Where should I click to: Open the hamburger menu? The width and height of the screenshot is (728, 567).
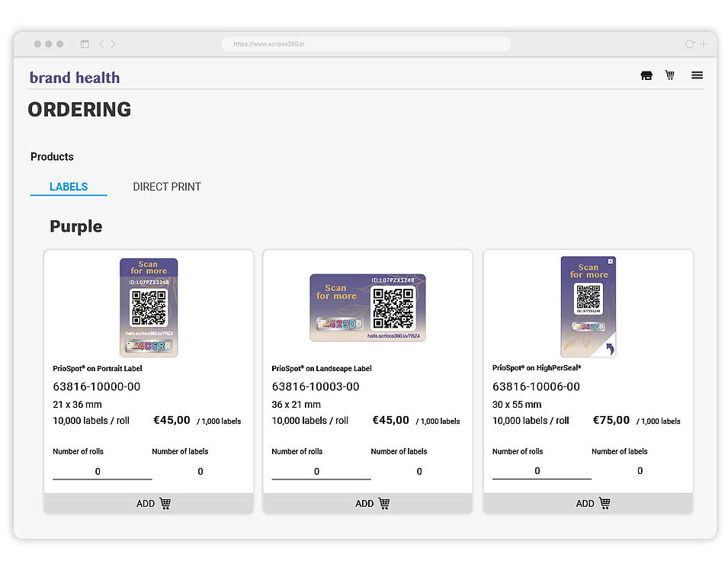(697, 75)
